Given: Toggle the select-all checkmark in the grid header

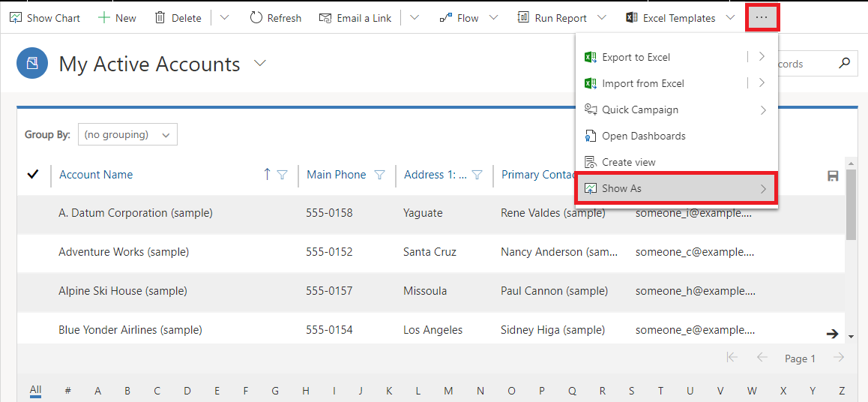Looking at the screenshot, I should pyautogui.click(x=33, y=175).
